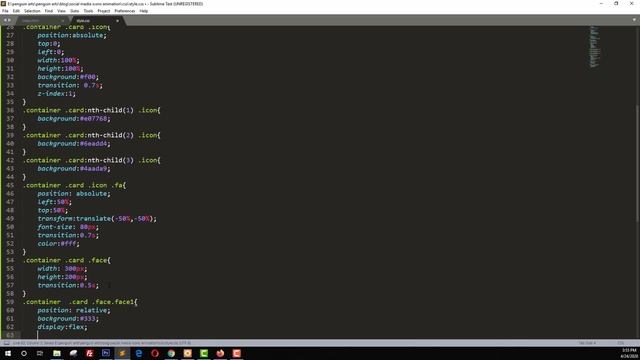Screen dimensions: 640x360
Task: Open Google Chrome from the taskbar
Action: (171, 353)
